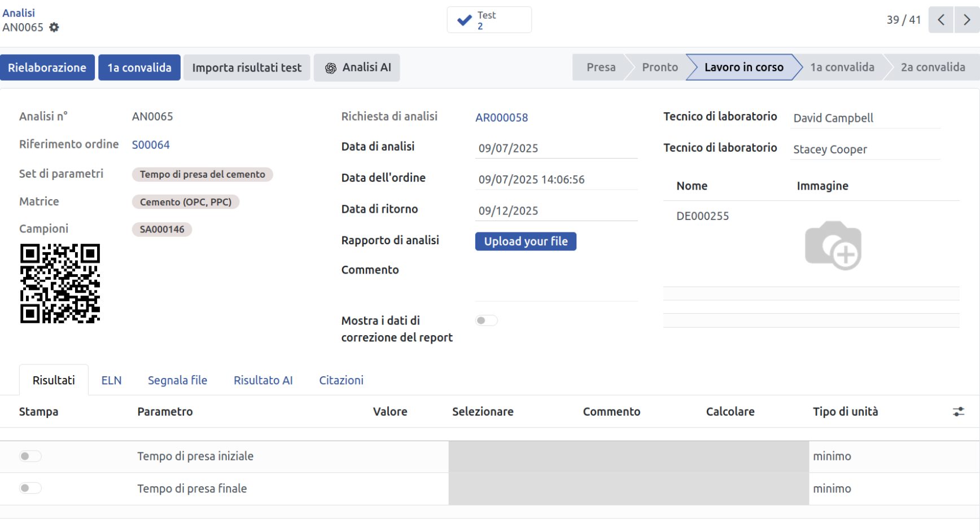The width and height of the screenshot is (980, 532).
Task: Click the Analisi AI button icon
Action: pyautogui.click(x=331, y=68)
